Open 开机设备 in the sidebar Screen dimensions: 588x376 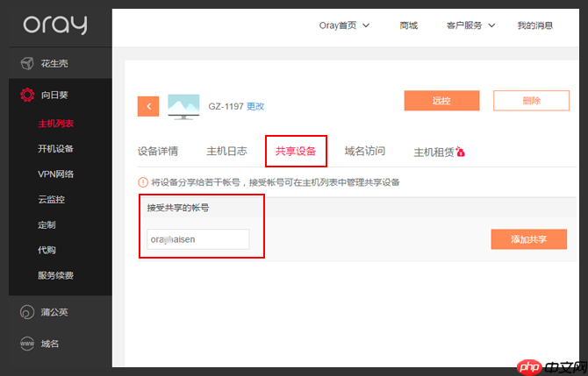pyautogui.click(x=56, y=149)
